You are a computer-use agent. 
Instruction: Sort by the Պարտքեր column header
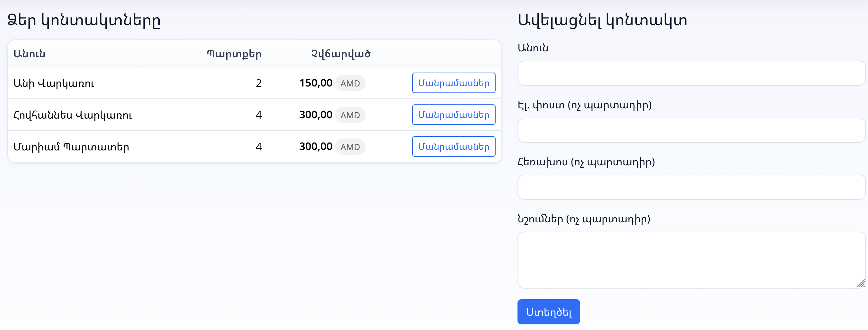[x=234, y=53]
